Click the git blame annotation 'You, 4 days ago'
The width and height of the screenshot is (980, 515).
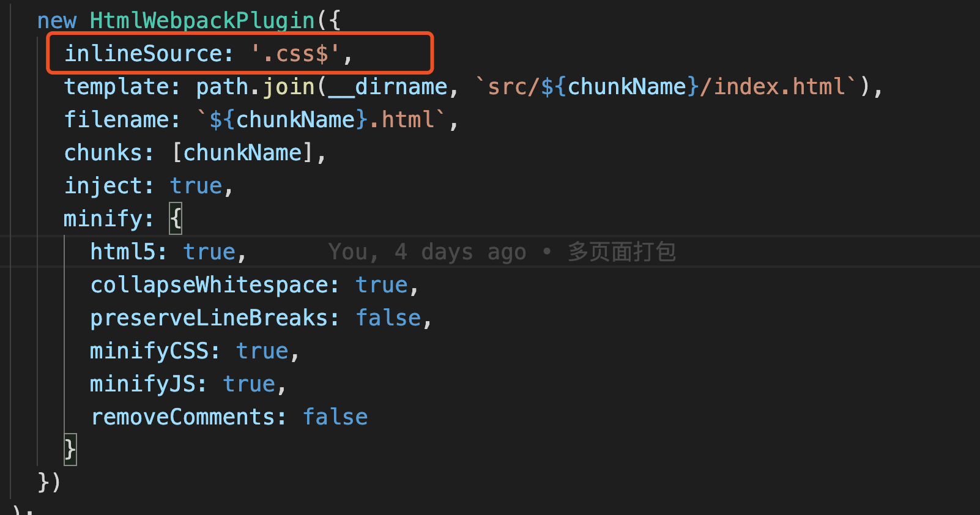pyautogui.click(x=427, y=252)
